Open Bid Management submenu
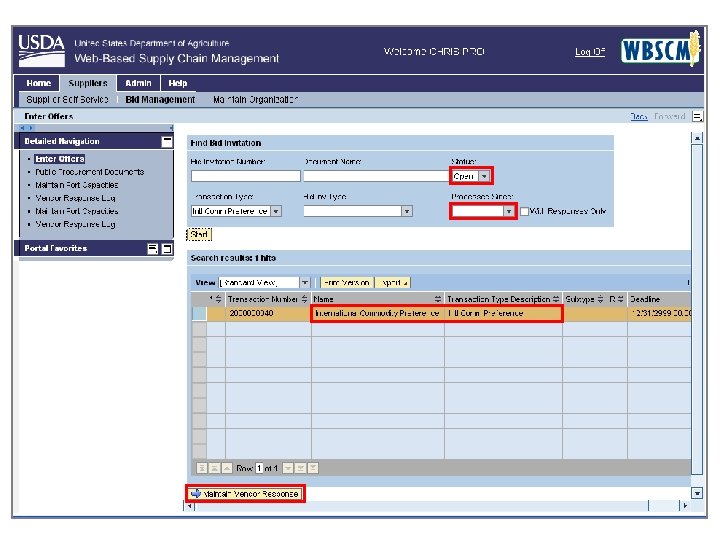This screenshot has height=540, width=720. coord(160,100)
